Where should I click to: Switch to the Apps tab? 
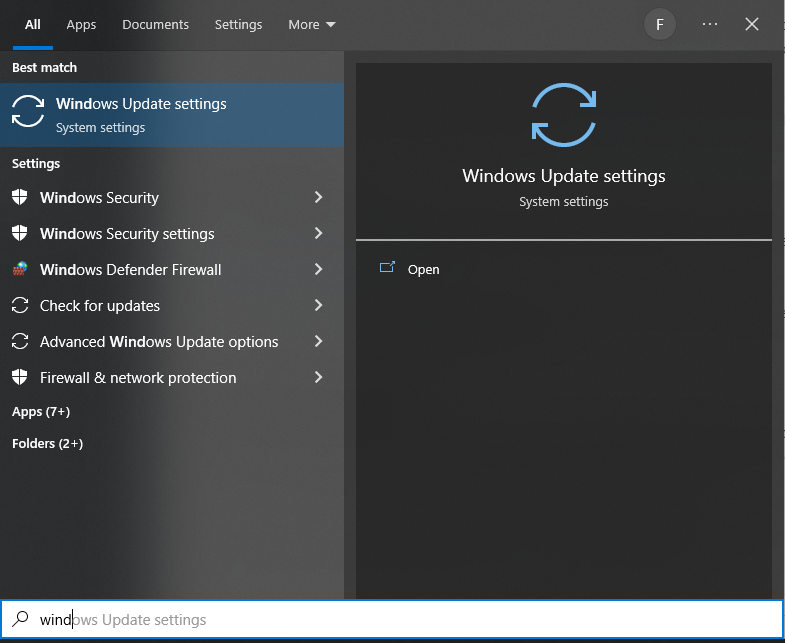pyautogui.click(x=81, y=25)
